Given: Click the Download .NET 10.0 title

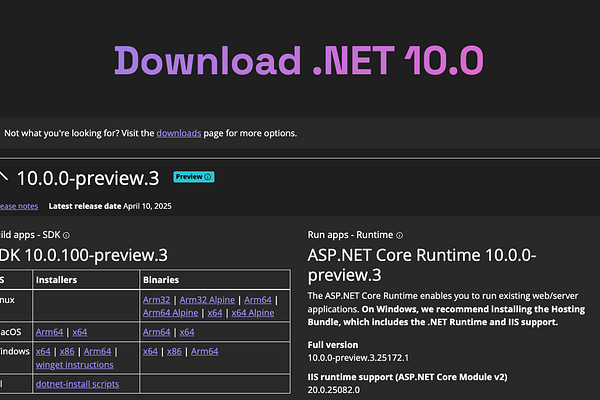Looking at the screenshot, I should tap(299, 60).
